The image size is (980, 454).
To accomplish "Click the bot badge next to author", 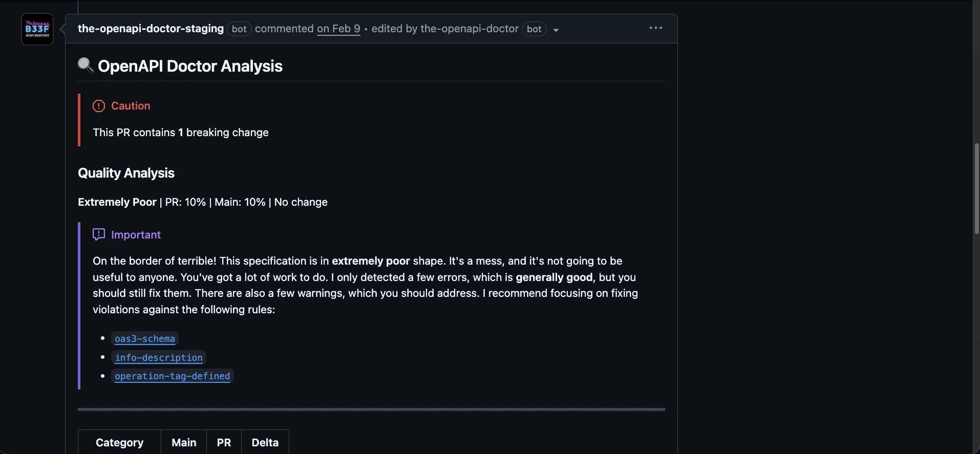I will (x=239, y=29).
